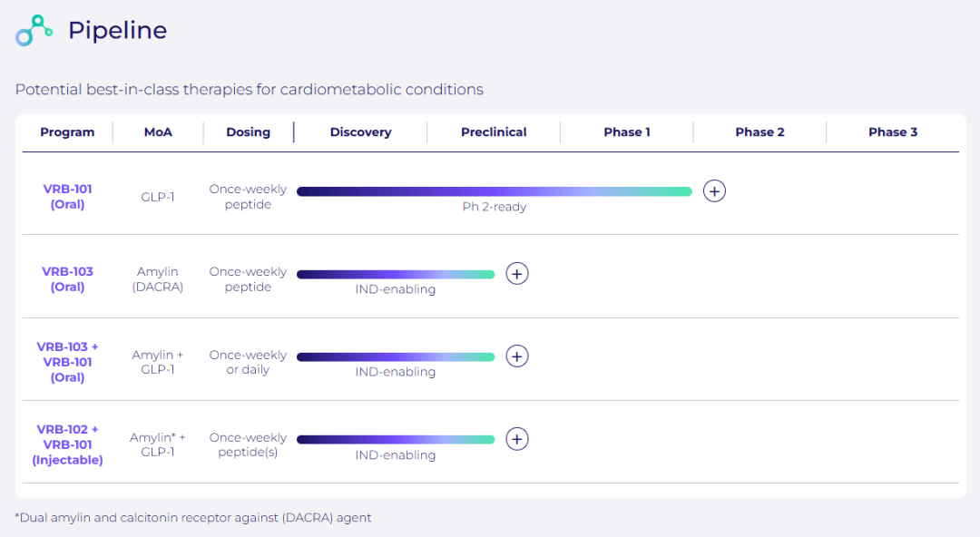Image resolution: width=980 pixels, height=537 pixels.
Task: Click the DACRA footnote text
Action: [193, 518]
